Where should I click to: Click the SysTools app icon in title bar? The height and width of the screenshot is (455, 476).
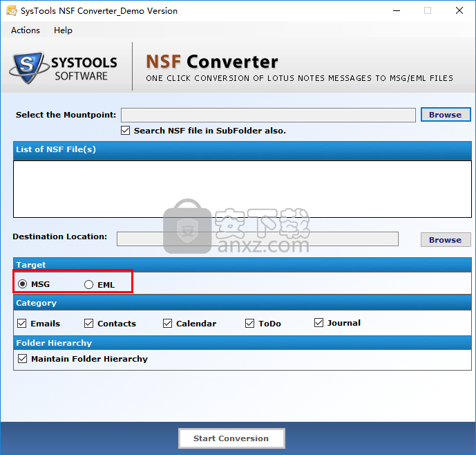(x=12, y=10)
